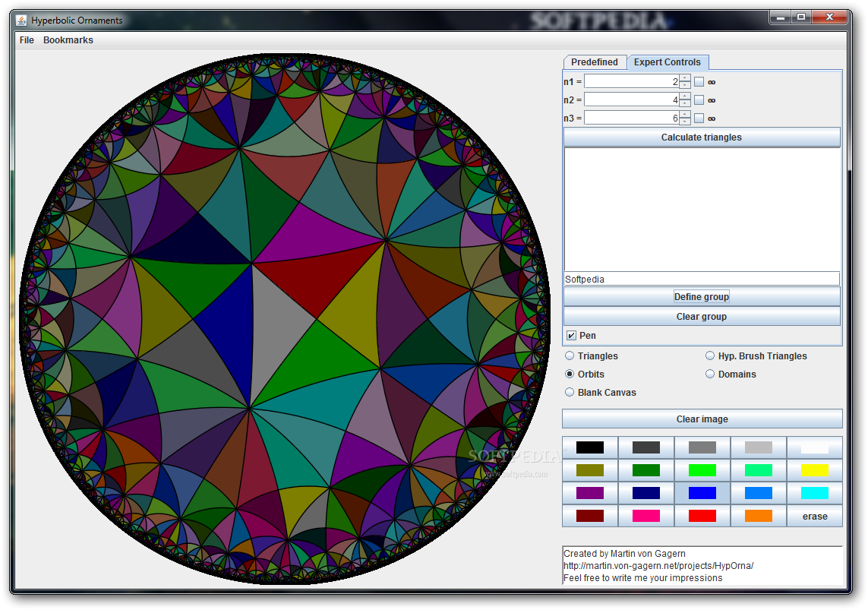
Task: Pick the white color swatch
Action: 815,447
